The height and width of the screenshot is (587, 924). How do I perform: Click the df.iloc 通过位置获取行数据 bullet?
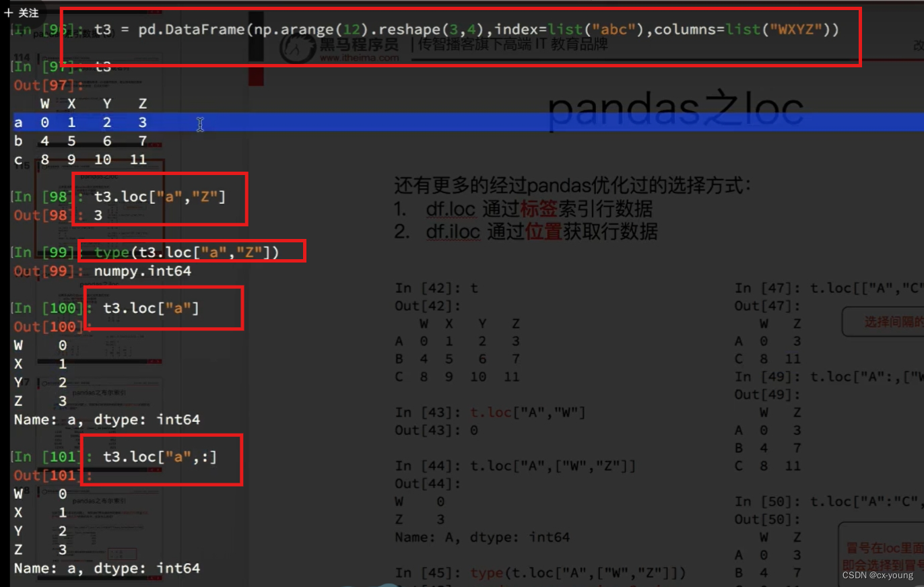527,232
